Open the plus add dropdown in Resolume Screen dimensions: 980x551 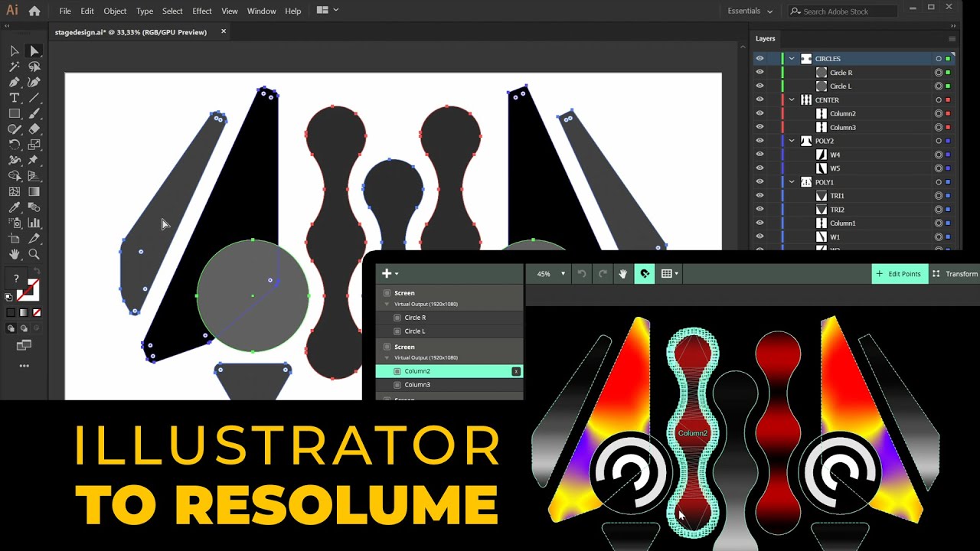click(390, 274)
